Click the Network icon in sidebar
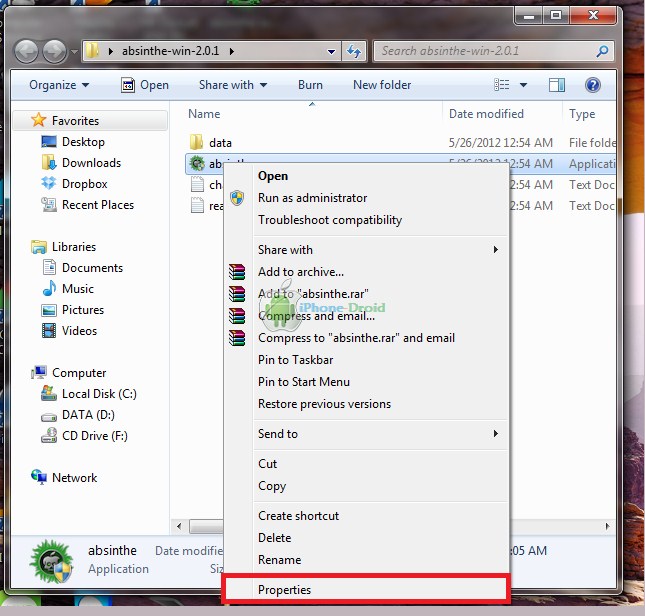 tap(39, 477)
